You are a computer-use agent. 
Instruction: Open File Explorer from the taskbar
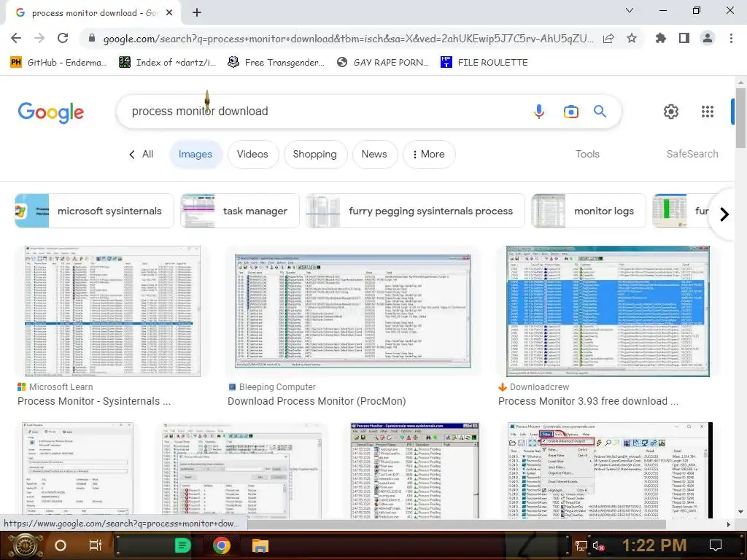click(x=260, y=545)
